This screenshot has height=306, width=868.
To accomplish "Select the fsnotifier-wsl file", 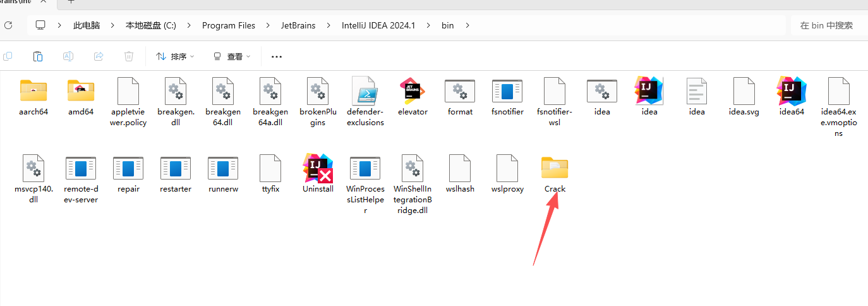I will click(x=555, y=102).
